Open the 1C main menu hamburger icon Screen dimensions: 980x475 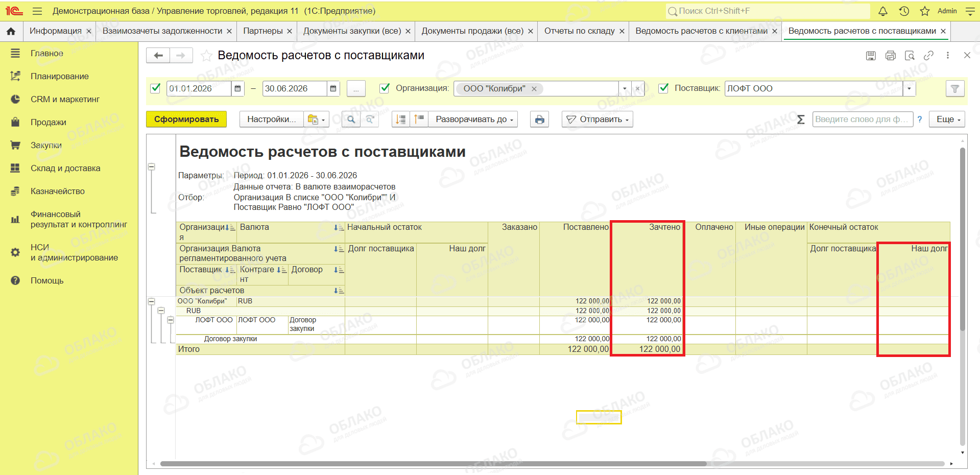[37, 11]
